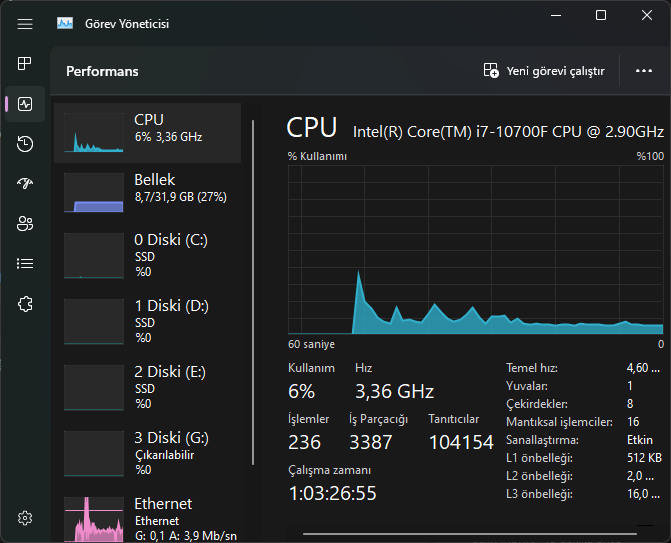
Task: Open the Services puzzle icon
Action: (x=25, y=303)
